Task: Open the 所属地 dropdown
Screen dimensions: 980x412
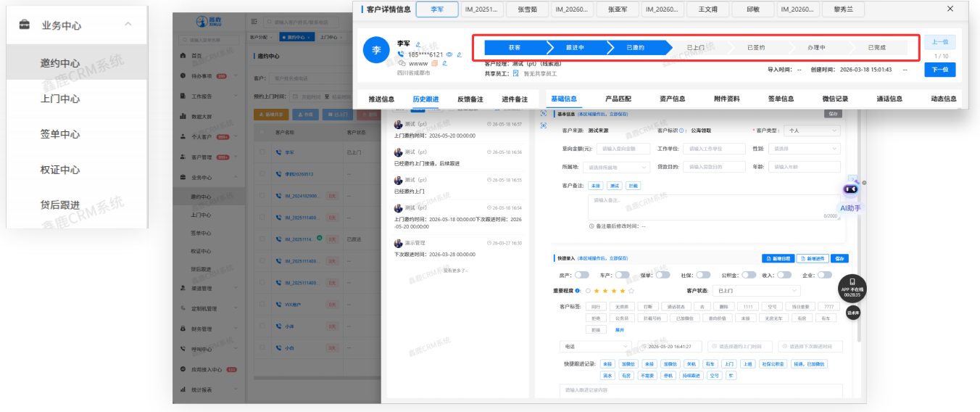Action: [615, 167]
